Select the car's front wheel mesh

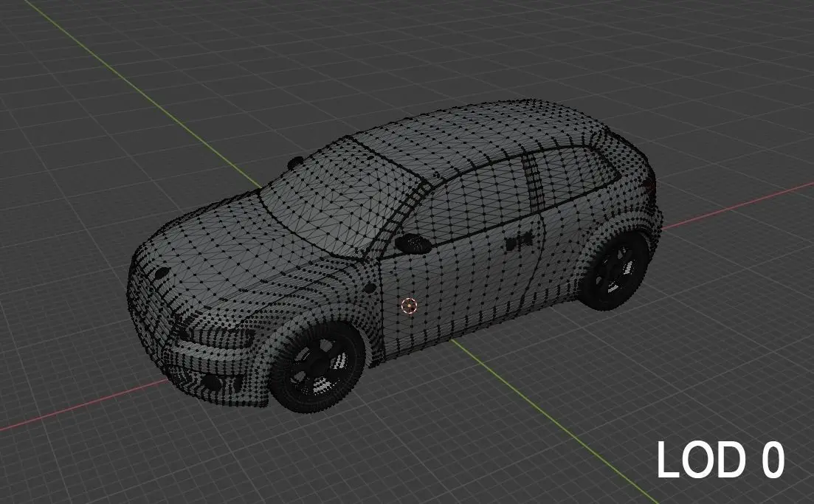[x=318, y=367]
